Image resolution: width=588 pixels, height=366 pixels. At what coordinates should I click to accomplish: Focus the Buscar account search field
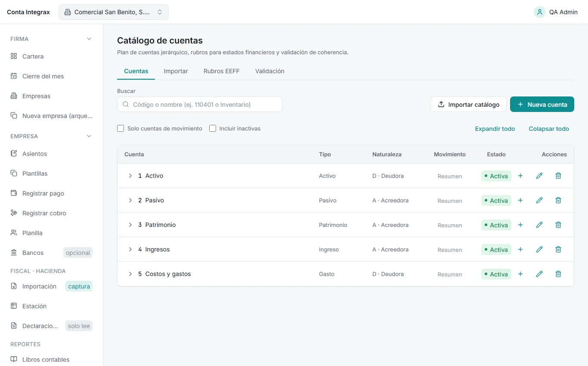click(200, 104)
